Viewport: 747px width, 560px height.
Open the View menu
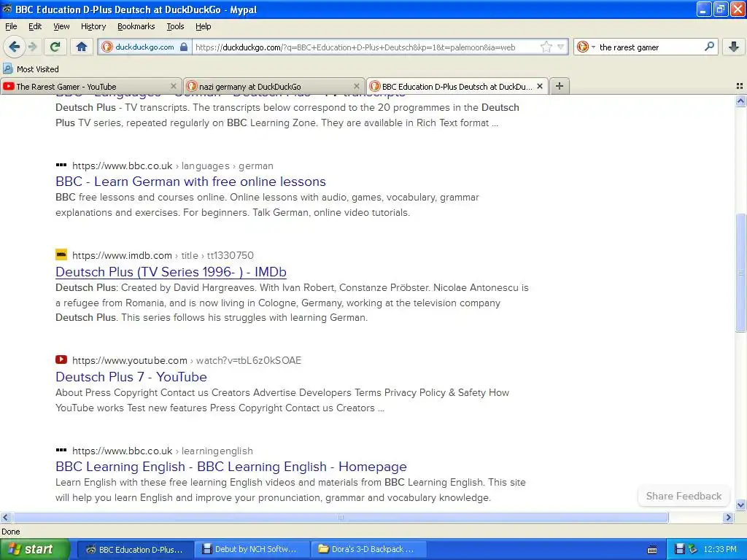61,26
